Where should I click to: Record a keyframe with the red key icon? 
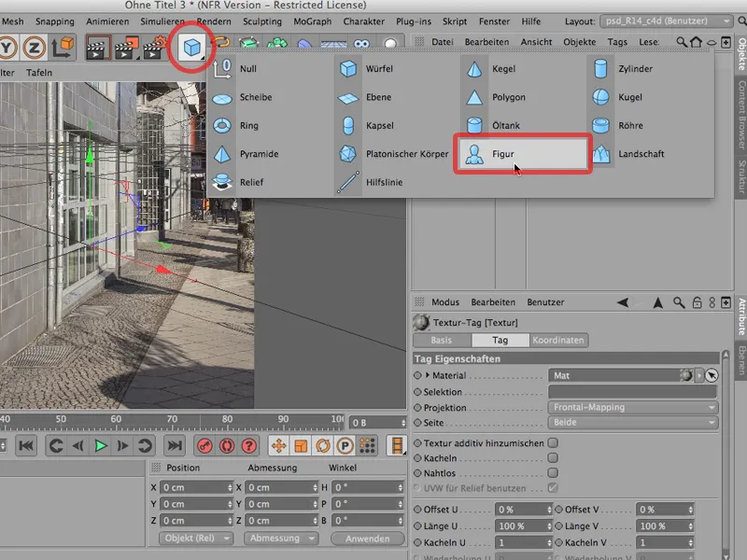tap(204, 446)
